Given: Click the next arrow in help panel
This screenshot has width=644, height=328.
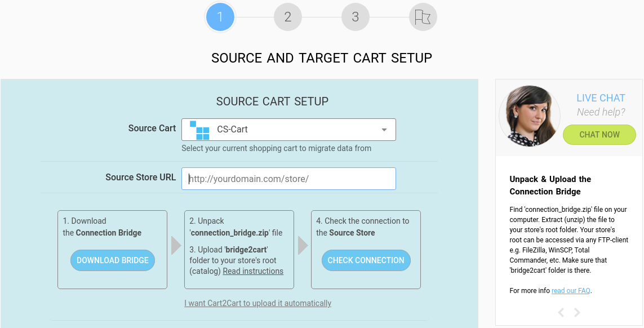Looking at the screenshot, I should (577, 312).
